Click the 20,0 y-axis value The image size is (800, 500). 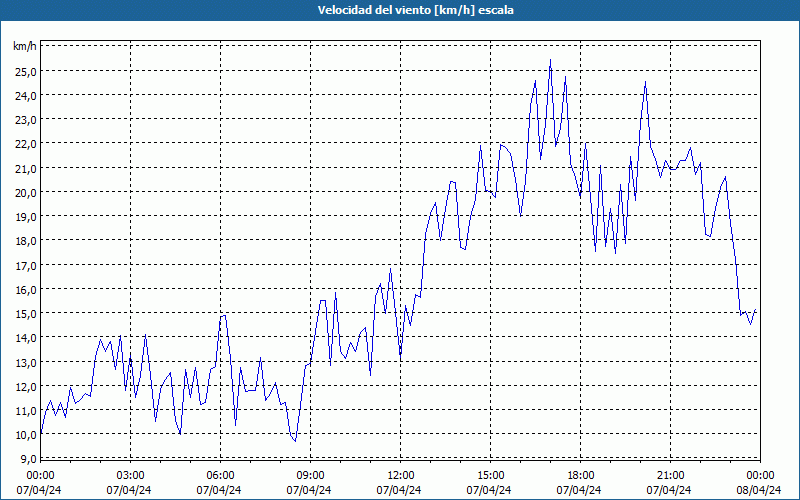pos(26,192)
